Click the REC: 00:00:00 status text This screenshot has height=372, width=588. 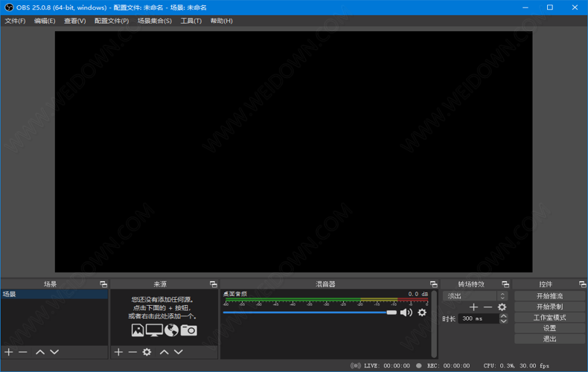pyautogui.click(x=449, y=365)
